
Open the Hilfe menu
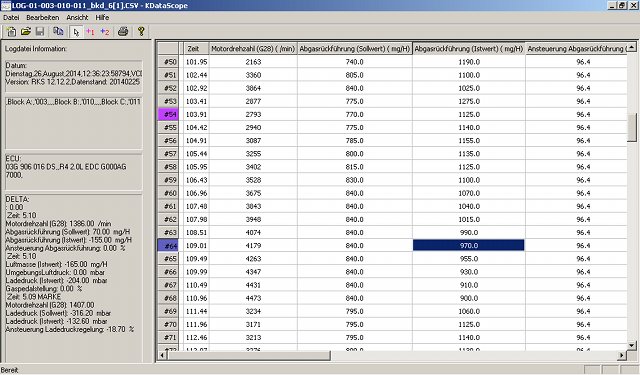102,18
